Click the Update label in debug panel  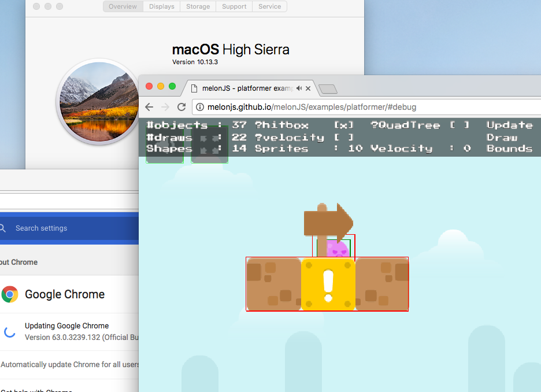[x=510, y=125]
